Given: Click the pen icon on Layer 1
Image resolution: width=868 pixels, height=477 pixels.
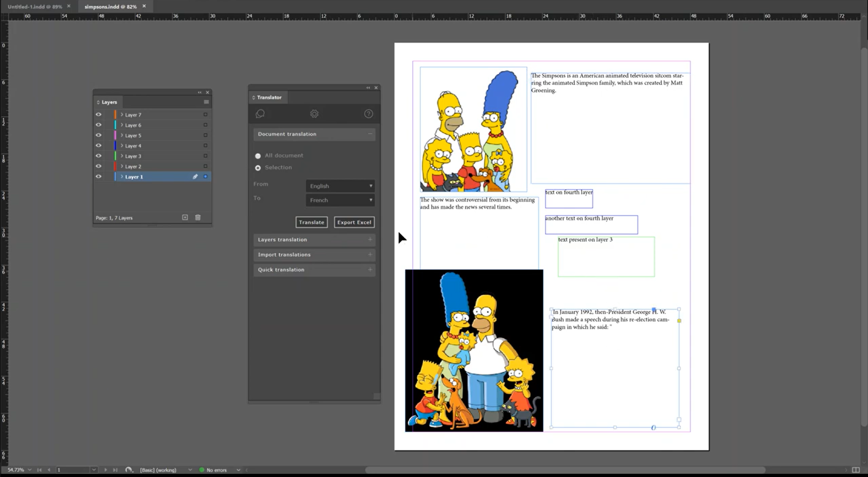Looking at the screenshot, I should pyautogui.click(x=195, y=177).
